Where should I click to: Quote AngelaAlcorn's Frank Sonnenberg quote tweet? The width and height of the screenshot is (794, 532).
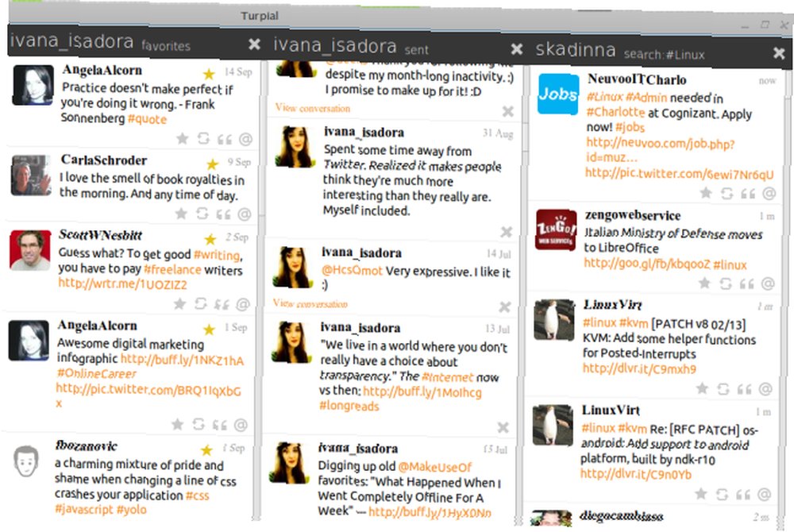click(225, 139)
